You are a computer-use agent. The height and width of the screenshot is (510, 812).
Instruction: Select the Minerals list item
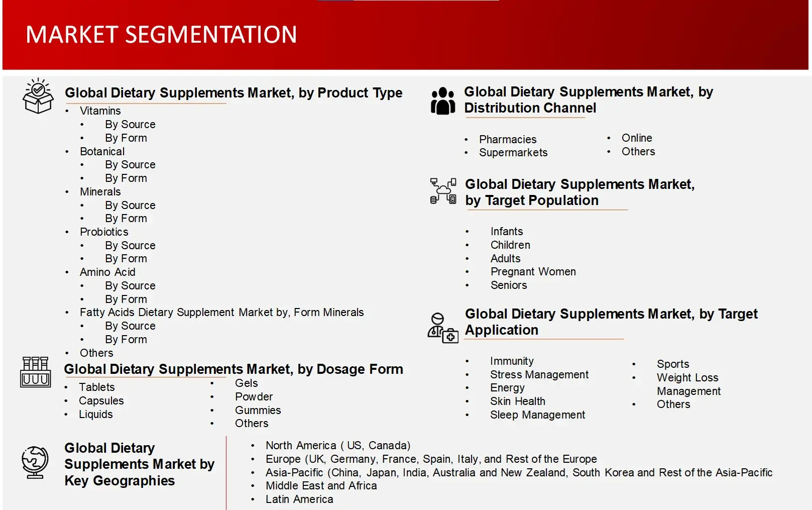[100, 192]
